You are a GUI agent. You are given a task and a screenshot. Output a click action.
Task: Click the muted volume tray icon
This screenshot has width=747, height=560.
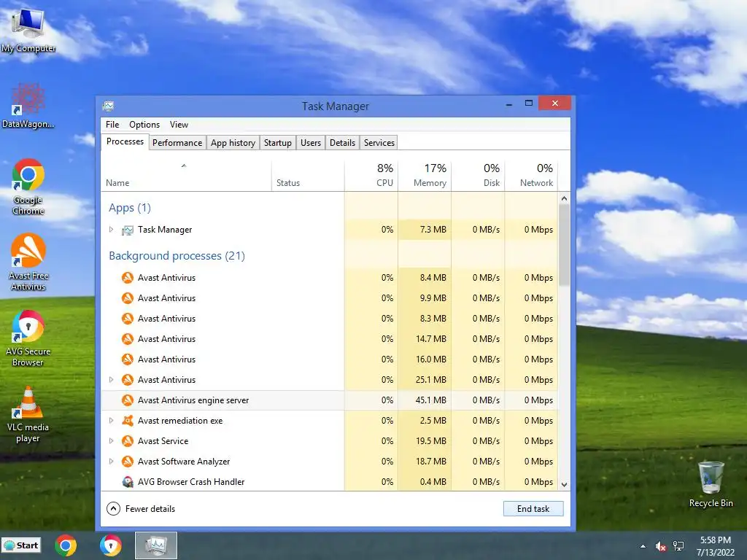coord(660,546)
